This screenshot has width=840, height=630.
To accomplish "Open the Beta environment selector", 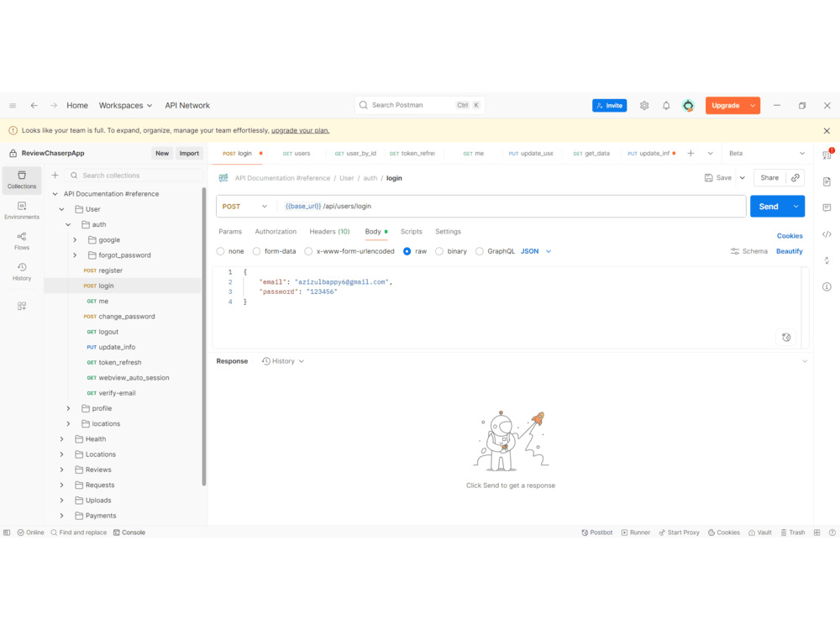I will (x=767, y=153).
